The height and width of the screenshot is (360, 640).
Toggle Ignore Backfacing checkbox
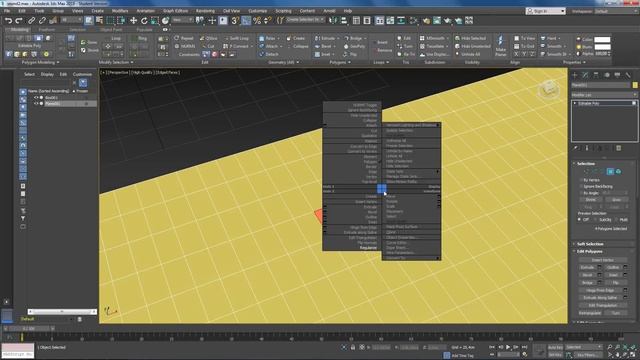point(580,186)
